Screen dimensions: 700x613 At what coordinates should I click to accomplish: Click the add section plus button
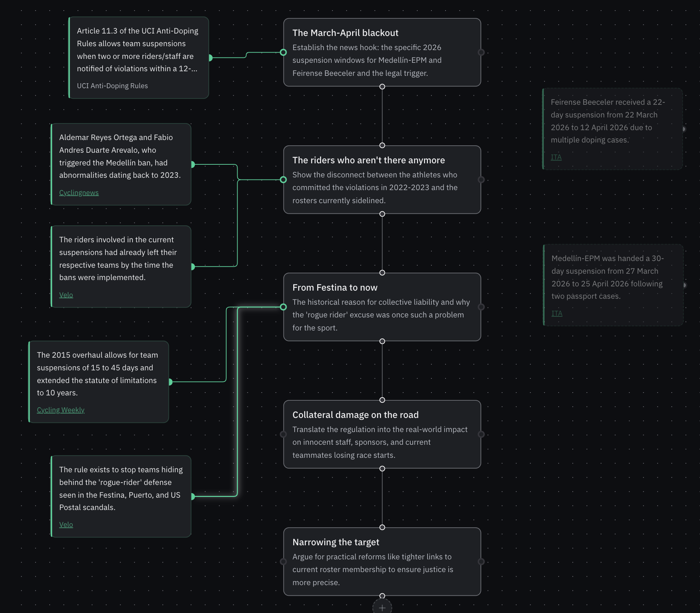click(x=382, y=608)
